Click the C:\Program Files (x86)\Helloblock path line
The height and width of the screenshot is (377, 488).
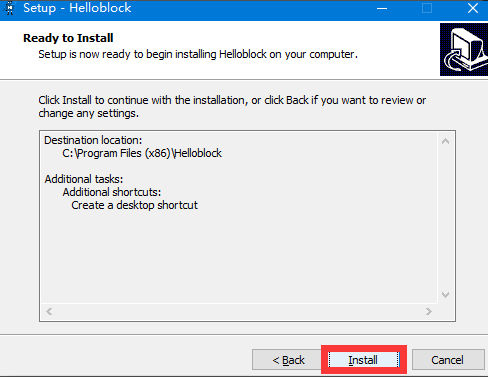coord(142,153)
